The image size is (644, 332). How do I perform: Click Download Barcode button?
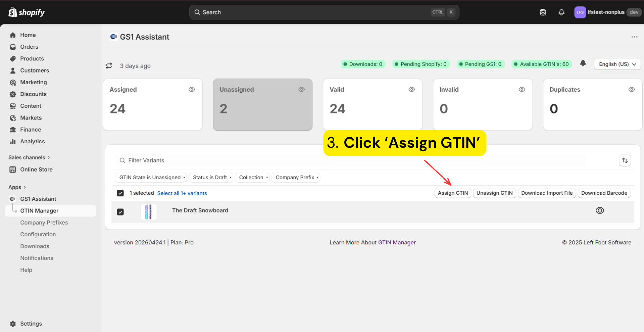click(604, 193)
